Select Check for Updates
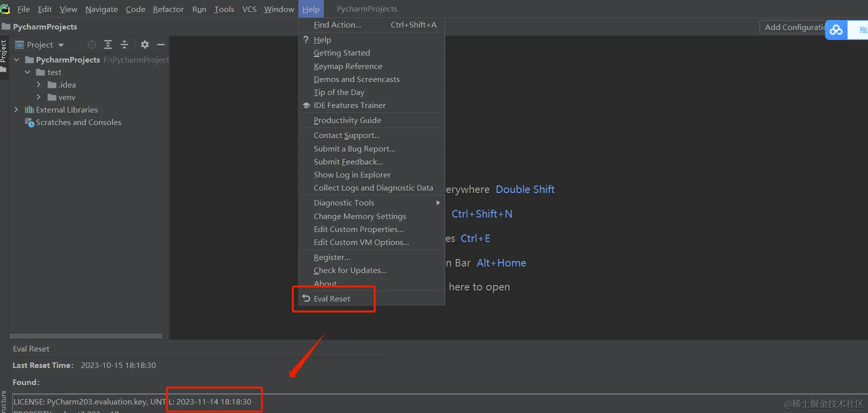Image resolution: width=868 pixels, height=413 pixels. click(371, 270)
